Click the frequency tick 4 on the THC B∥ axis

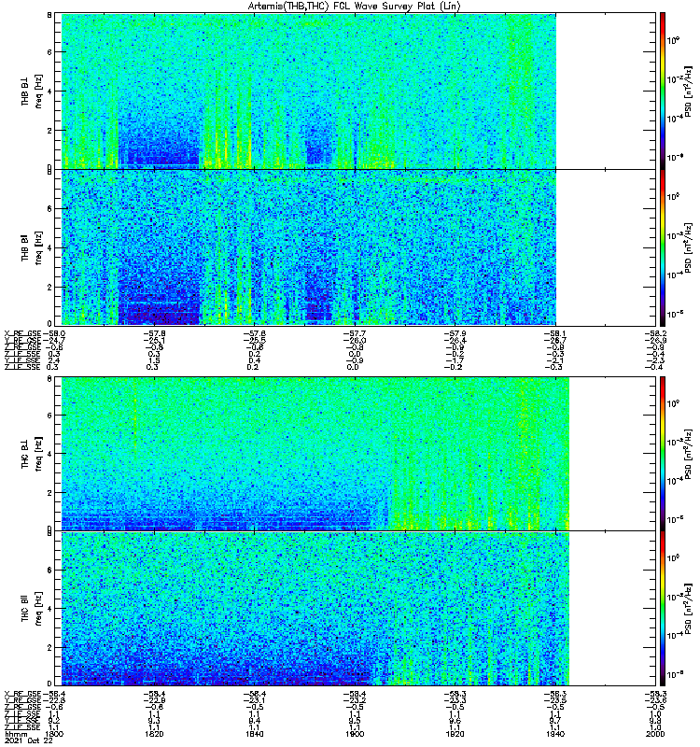[49, 609]
